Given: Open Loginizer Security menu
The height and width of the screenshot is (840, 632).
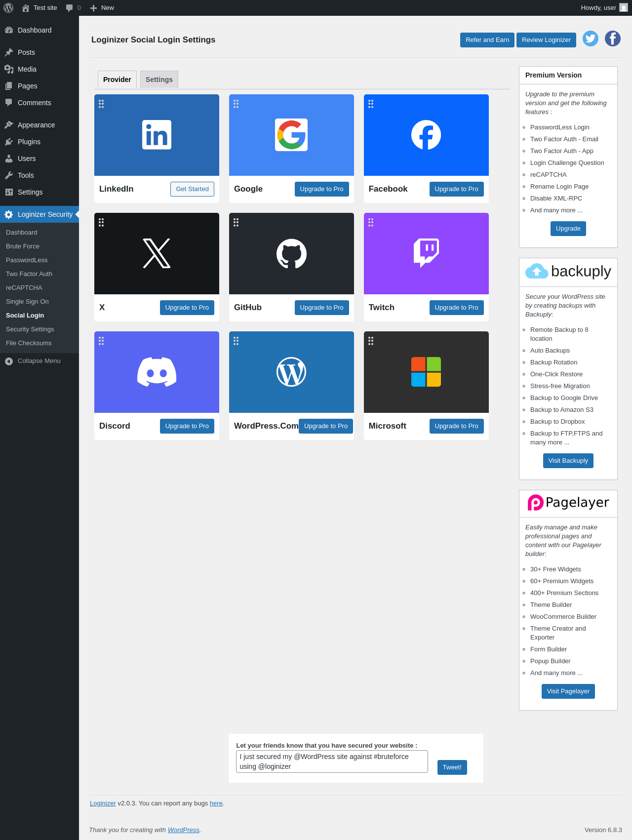Looking at the screenshot, I should click(x=39, y=214).
